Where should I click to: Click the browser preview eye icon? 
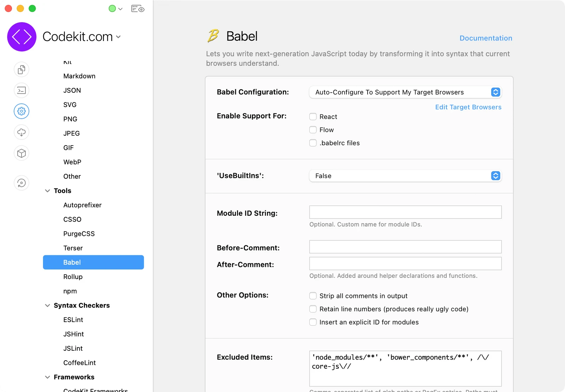(x=138, y=9)
